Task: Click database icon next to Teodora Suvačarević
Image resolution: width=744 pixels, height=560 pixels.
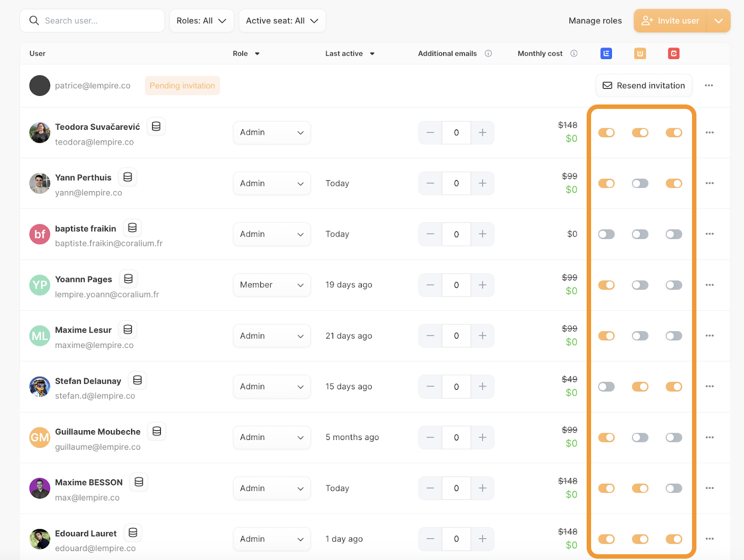Action: (x=156, y=127)
